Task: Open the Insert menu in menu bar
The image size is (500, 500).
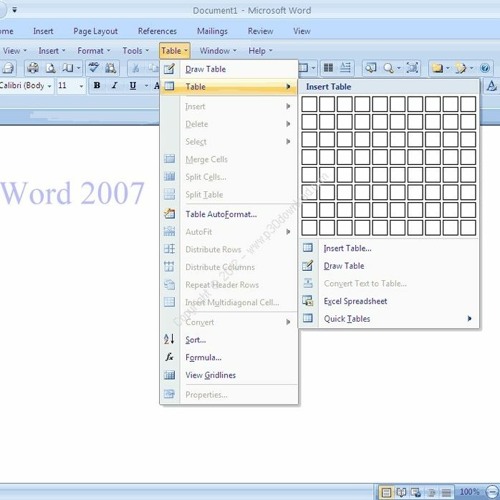Action: tap(52, 51)
